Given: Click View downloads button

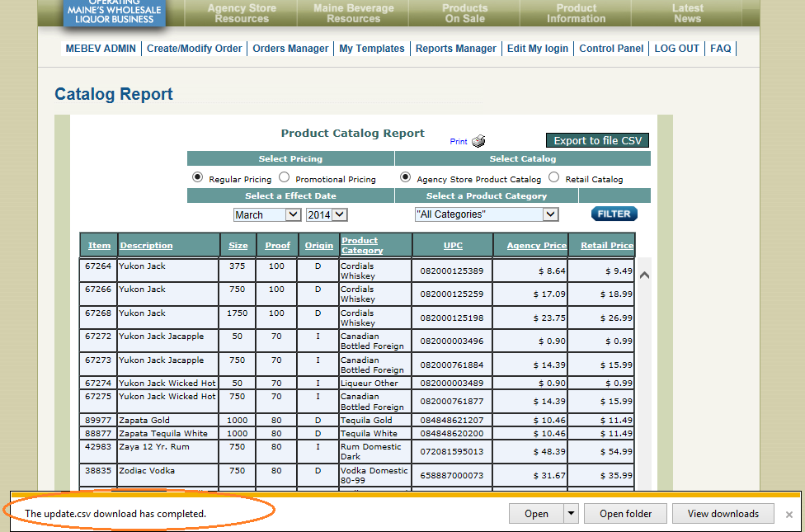Looking at the screenshot, I should tap(723, 514).
